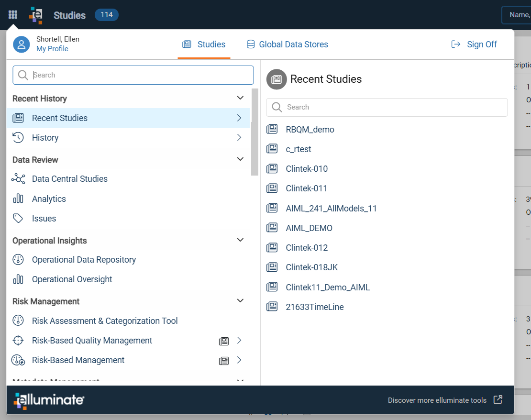531x420 pixels.
Task: Click the Analytics bar chart icon
Action: 18,199
